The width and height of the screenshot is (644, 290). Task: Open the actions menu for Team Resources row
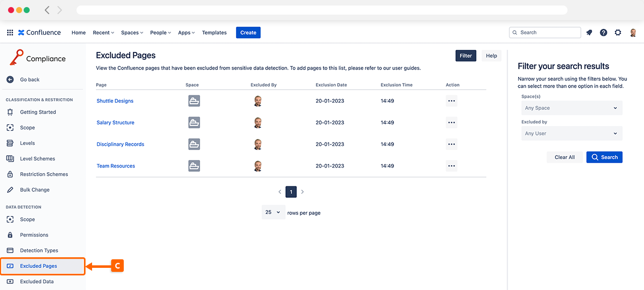[451, 166]
